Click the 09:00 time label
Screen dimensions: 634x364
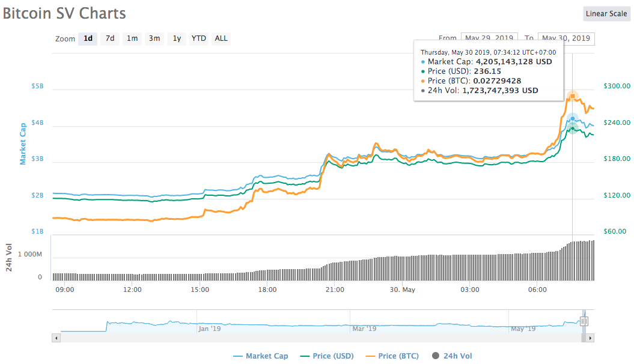[65, 290]
